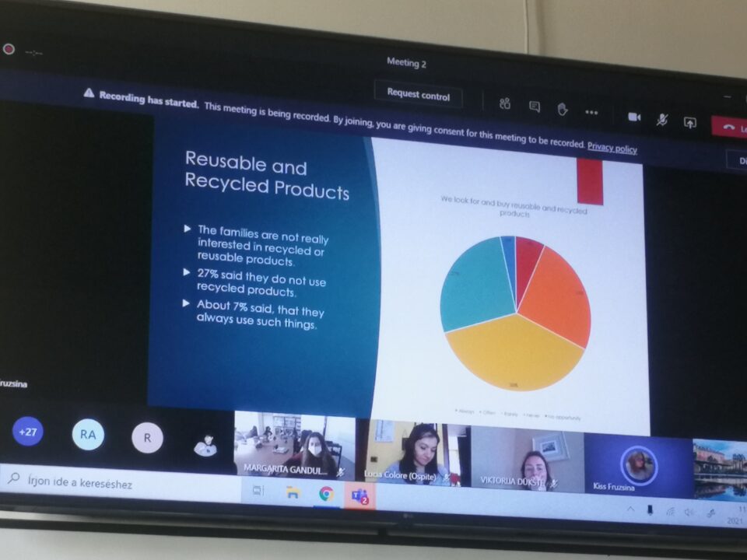Viewport: 747px width, 560px height.
Task: Click the Request control button
Action: point(419,96)
